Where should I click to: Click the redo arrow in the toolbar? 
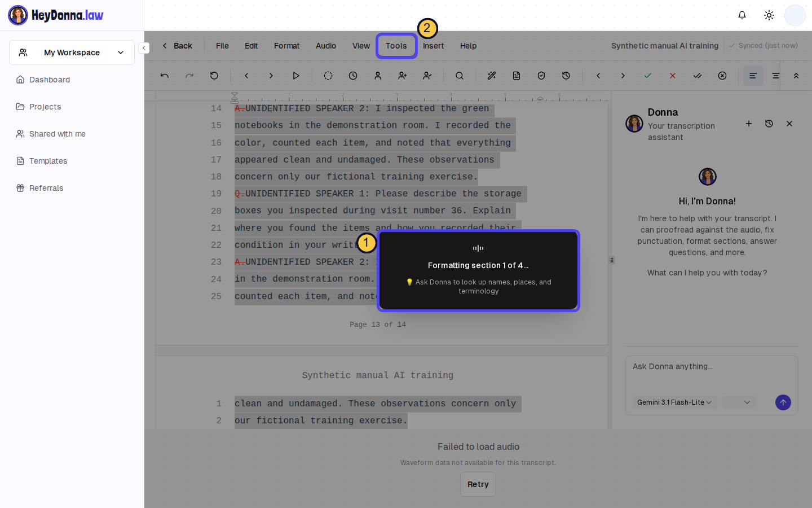(x=189, y=76)
